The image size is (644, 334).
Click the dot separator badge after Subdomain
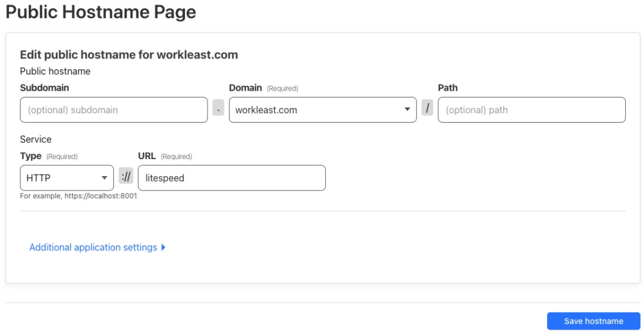pyautogui.click(x=218, y=108)
